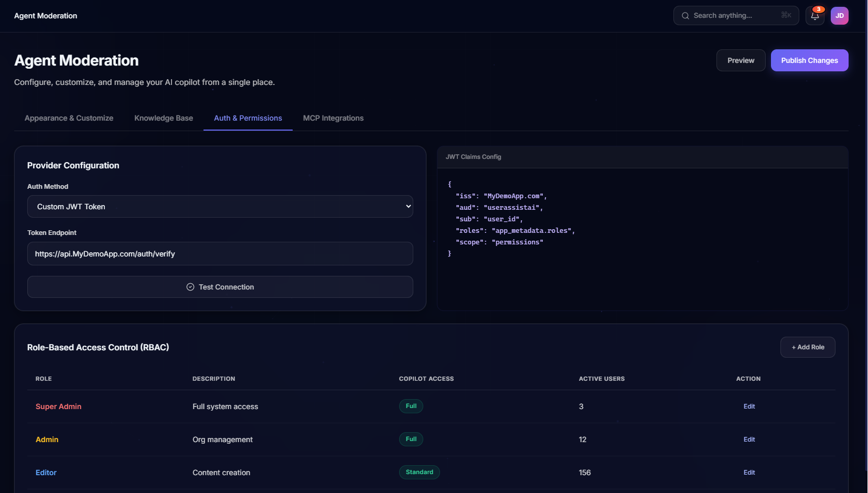Click the red notification badge showing 3
The image size is (868, 493).
coord(819,9)
